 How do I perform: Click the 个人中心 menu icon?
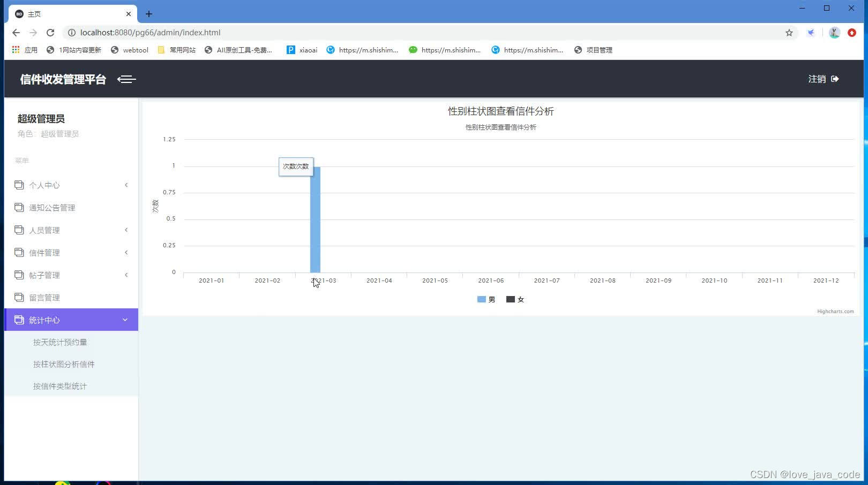19,185
